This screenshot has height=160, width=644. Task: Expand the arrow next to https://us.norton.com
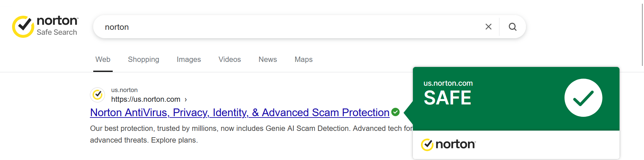click(185, 99)
